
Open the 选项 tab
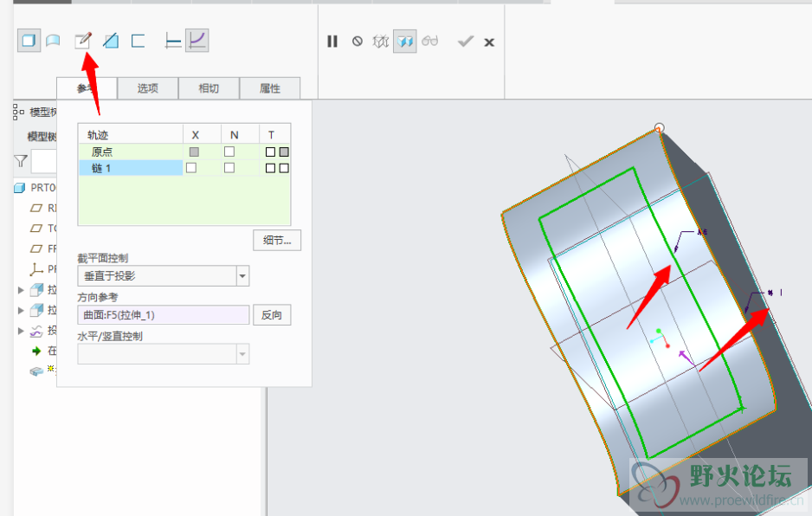[147, 88]
